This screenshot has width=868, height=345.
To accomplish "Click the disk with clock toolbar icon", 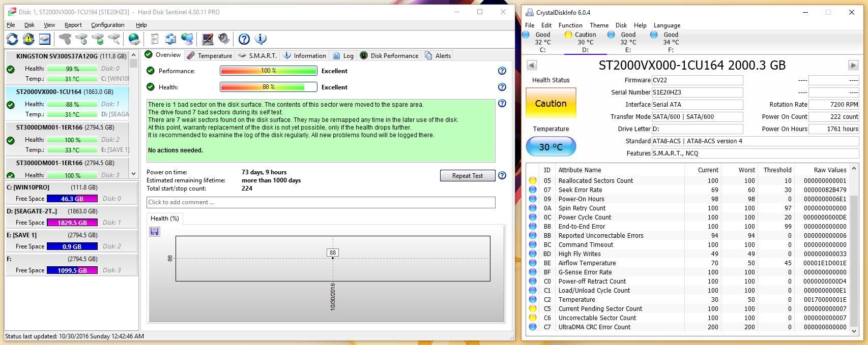I will [x=81, y=39].
